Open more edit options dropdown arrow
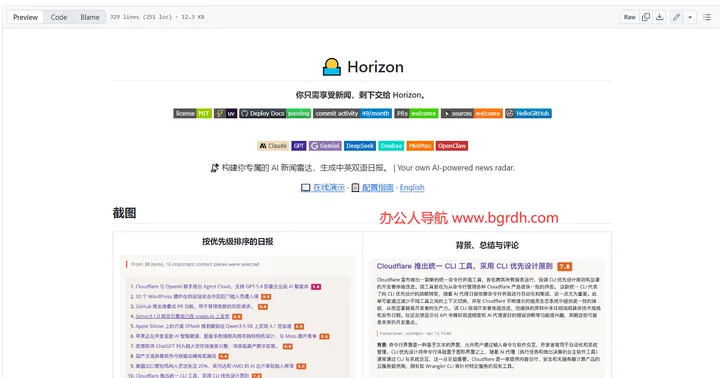Image resolution: width=720 pixels, height=378 pixels. (690, 17)
